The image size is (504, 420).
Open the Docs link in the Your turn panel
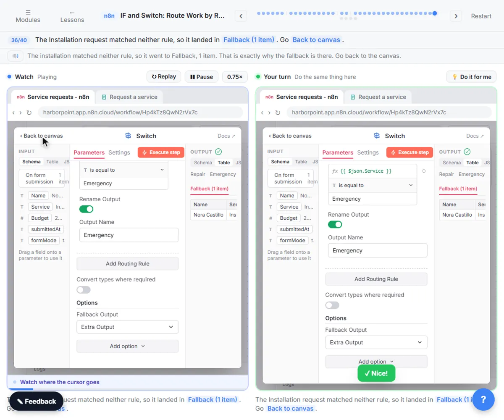point(475,136)
